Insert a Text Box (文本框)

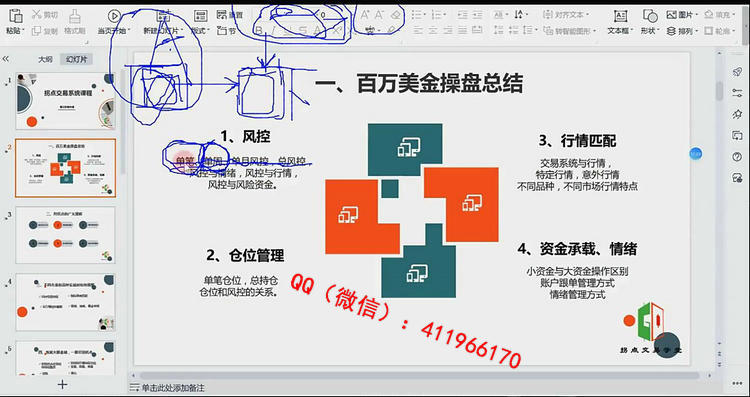coord(620,22)
